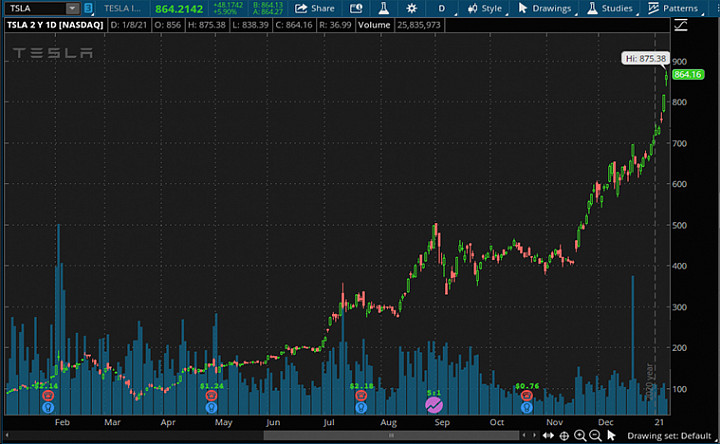This screenshot has width=720, height=444.
Task: Click the blue link number 3 icon
Action: tap(88, 8)
